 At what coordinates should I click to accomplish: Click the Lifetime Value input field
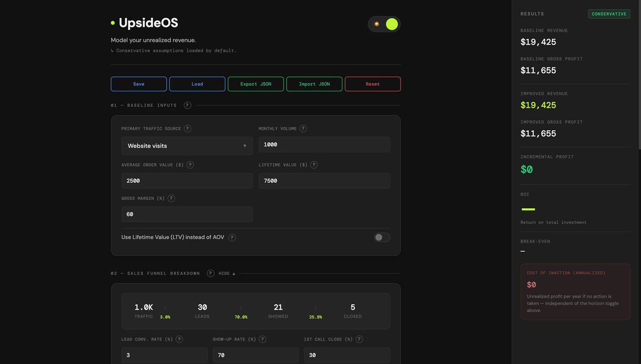click(x=324, y=181)
